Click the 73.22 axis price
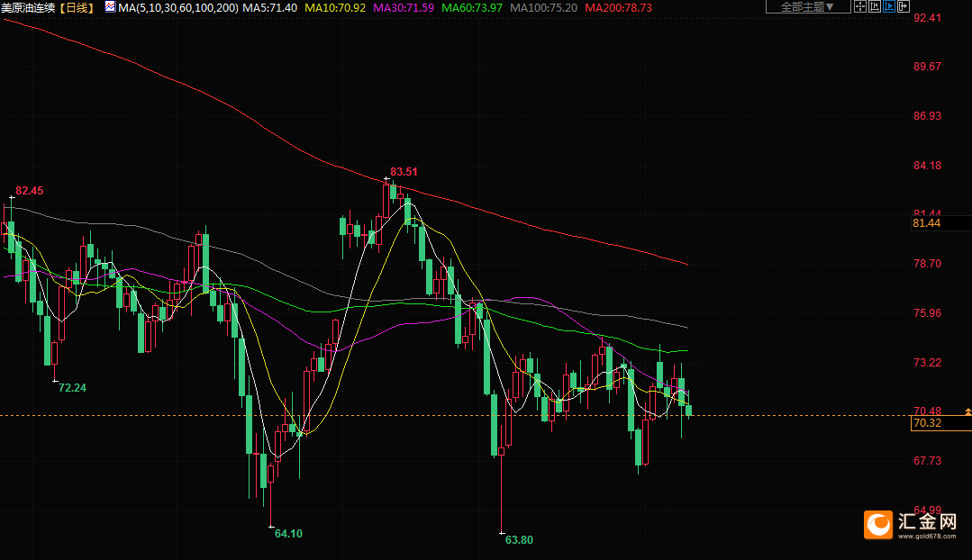The image size is (972, 560). (x=927, y=363)
